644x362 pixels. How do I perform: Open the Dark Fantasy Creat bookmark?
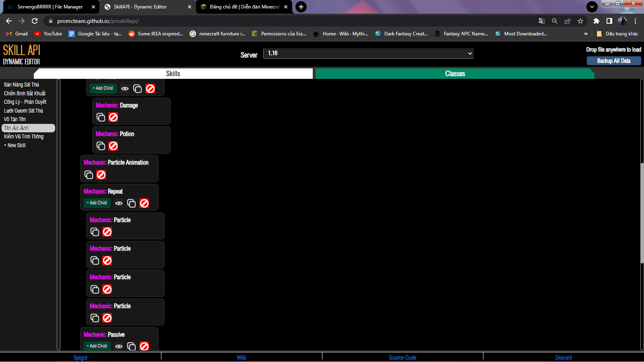coord(401,34)
